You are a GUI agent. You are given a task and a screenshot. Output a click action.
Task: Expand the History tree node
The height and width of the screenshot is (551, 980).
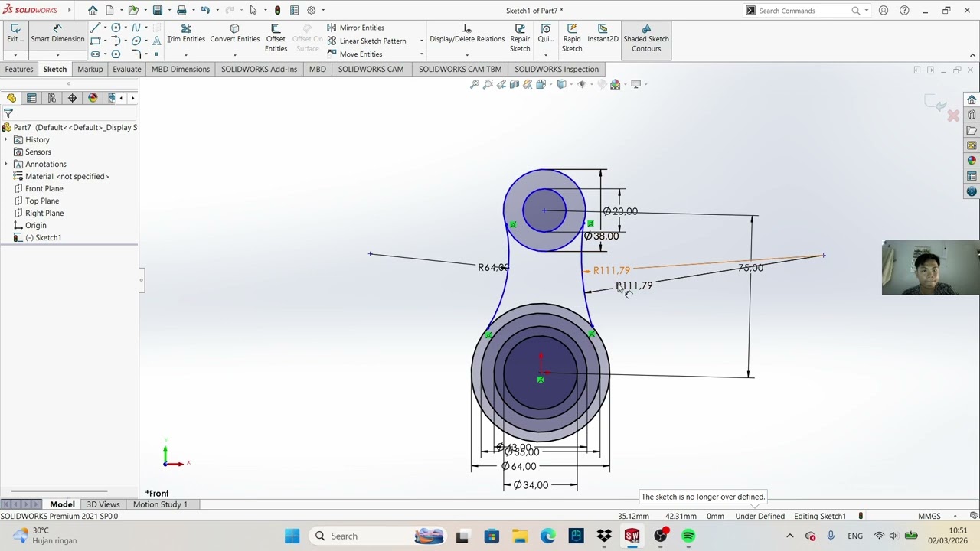point(7,140)
